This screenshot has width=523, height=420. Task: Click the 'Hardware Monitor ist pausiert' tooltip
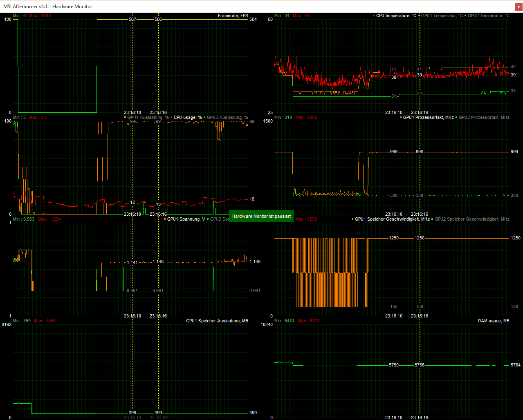pos(261,216)
